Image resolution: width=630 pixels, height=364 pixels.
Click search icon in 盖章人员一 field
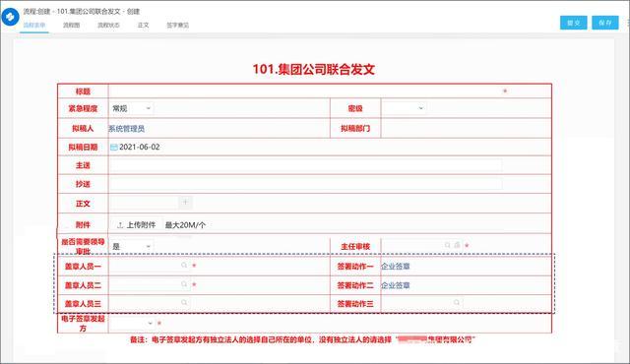coord(184,266)
